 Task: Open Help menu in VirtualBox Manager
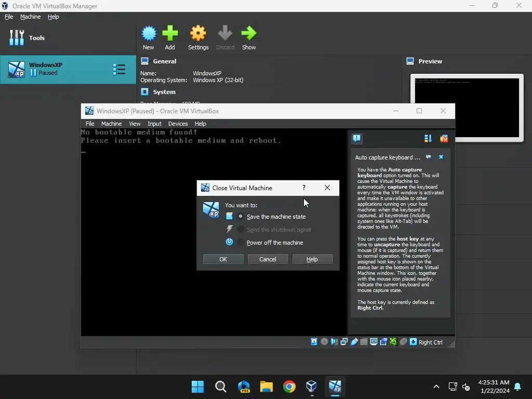pos(54,17)
